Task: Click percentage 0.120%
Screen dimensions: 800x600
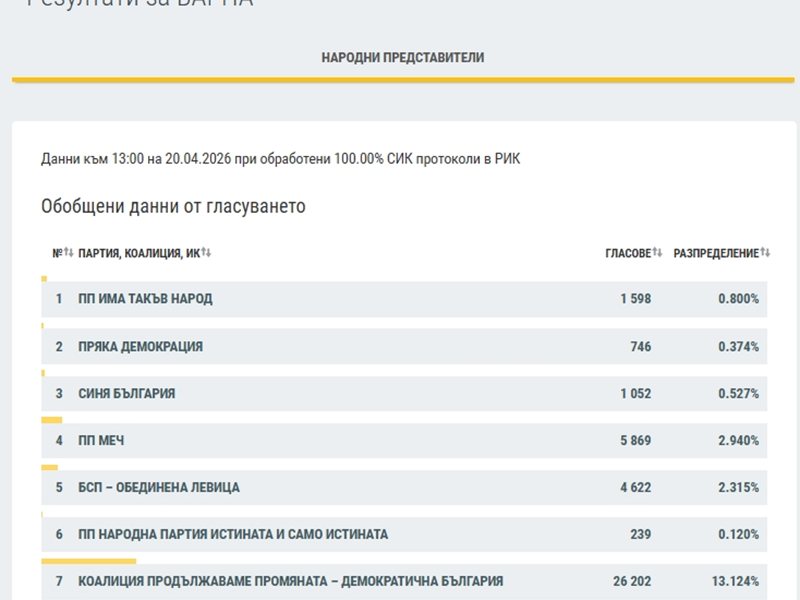Action: pos(739,534)
